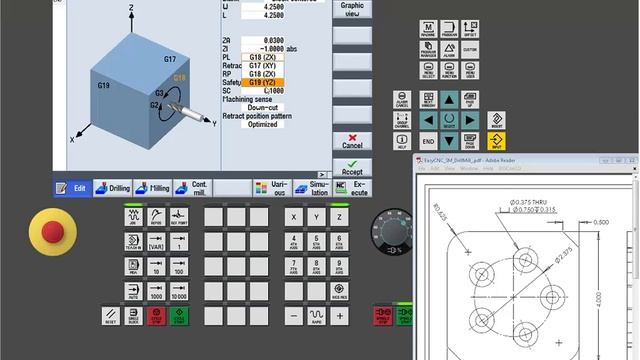Click the minus direction key
Screen dimensions: 640x360
[293, 316]
